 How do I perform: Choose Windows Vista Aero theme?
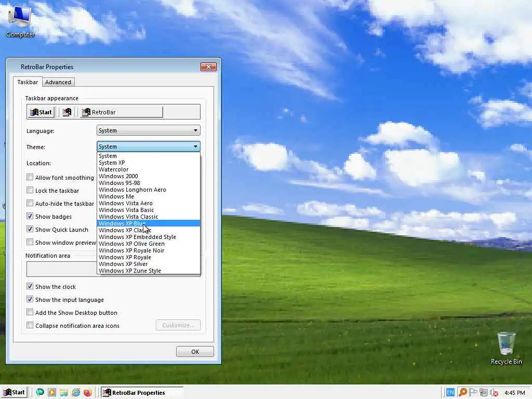pyautogui.click(x=149, y=203)
